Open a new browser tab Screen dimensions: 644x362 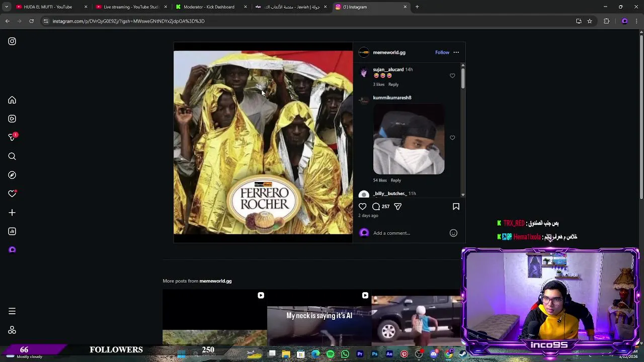pos(417,7)
